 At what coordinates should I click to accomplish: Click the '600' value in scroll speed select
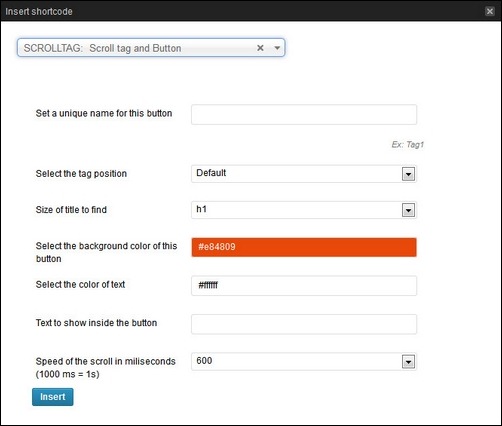click(204, 361)
